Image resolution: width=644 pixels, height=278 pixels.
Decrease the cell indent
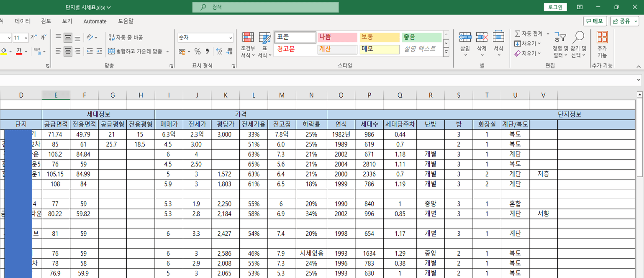(x=90, y=51)
